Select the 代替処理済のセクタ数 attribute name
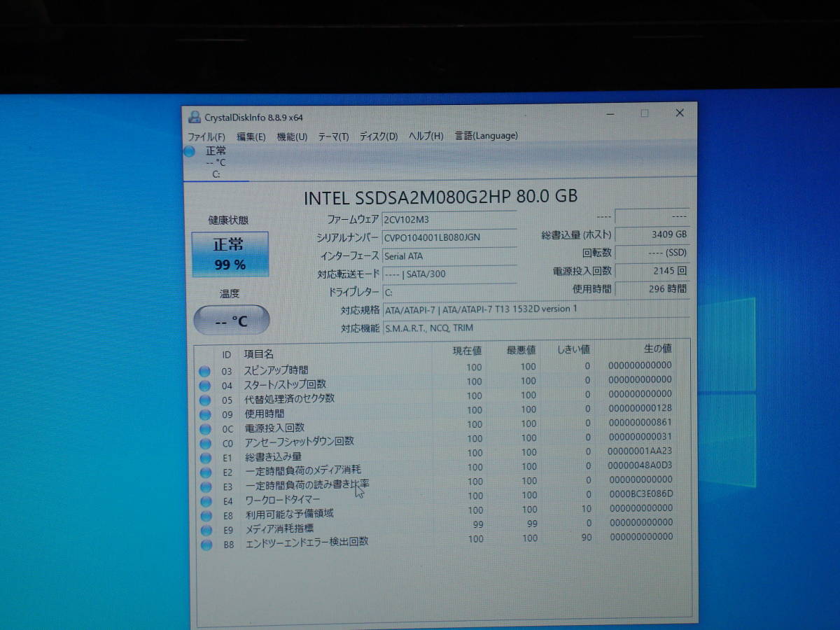Viewport: 840px width, 630px height. pos(289,399)
